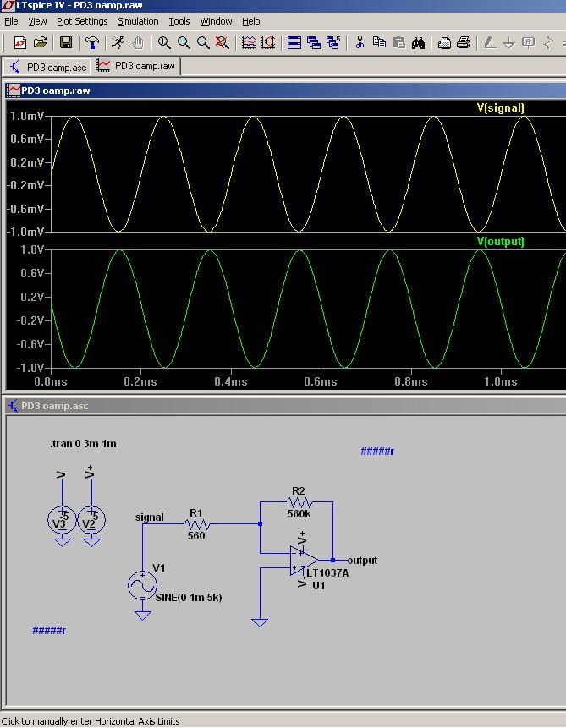Image resolution: width=566 pixels, height=728 pixels.
Task: Select the place ground tool
Action: point(509,43)
